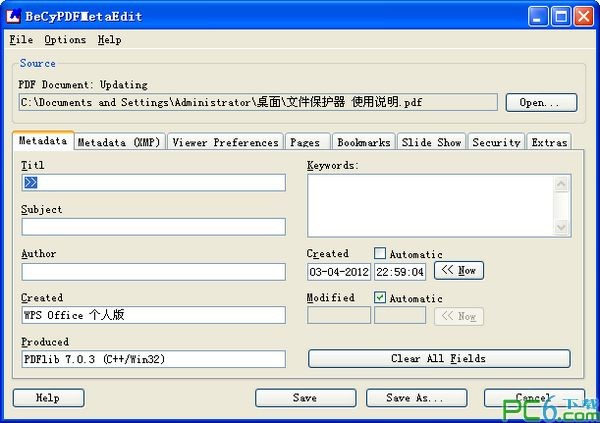Click the Save button

tap(305, 398)
